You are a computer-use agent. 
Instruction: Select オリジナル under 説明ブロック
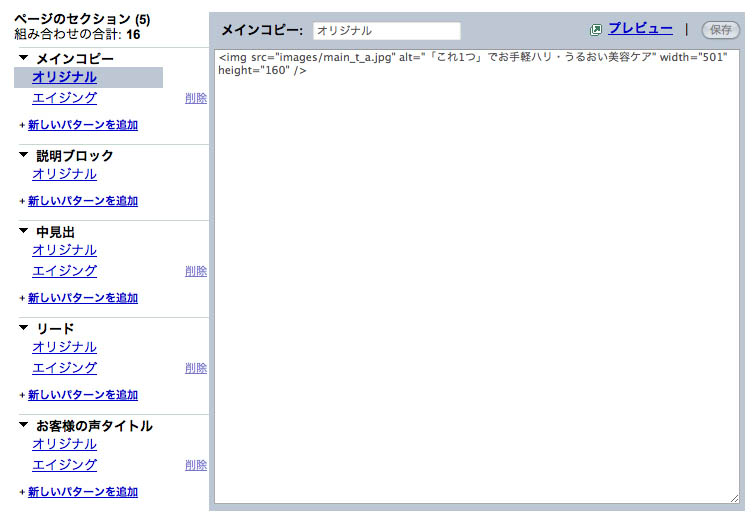coord(64,174)
